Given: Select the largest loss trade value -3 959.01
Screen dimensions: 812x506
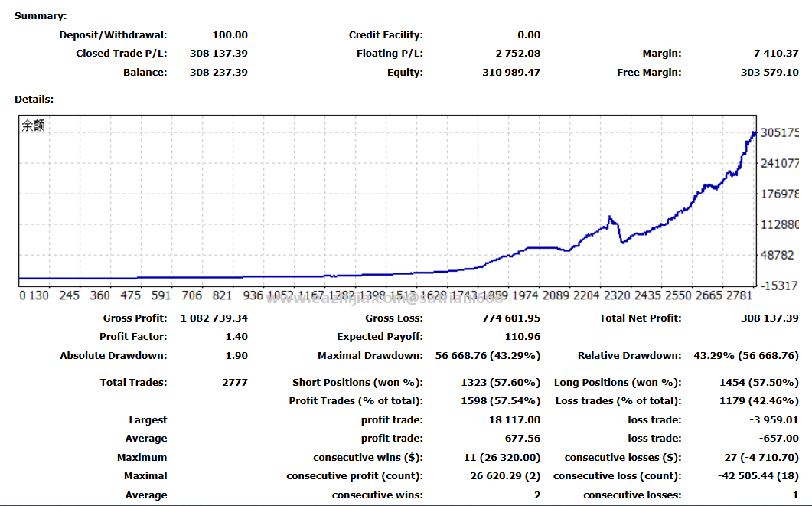Looking at the screenshot, I should point(774,420).
